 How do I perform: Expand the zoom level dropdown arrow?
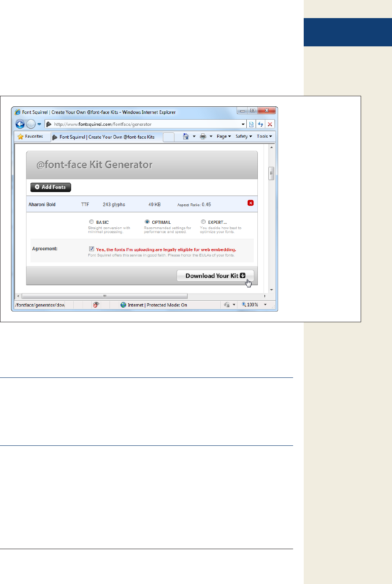coord(265,305)
